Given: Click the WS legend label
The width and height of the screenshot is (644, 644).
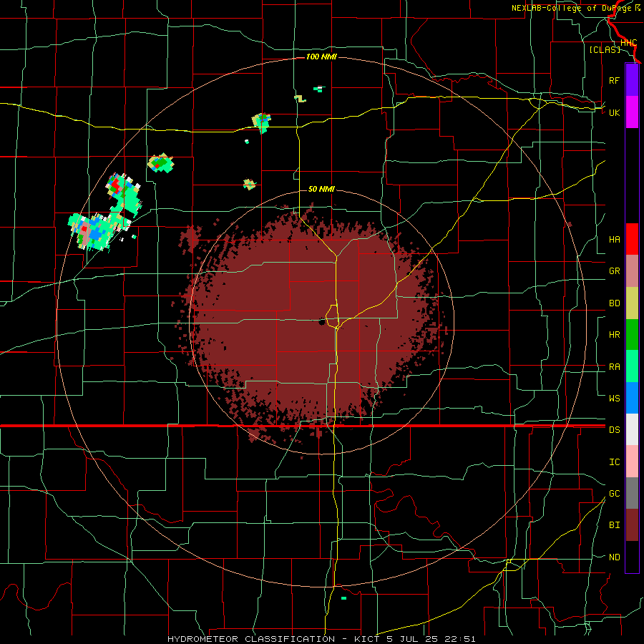Looking at the screenshot, I should 614,398.
